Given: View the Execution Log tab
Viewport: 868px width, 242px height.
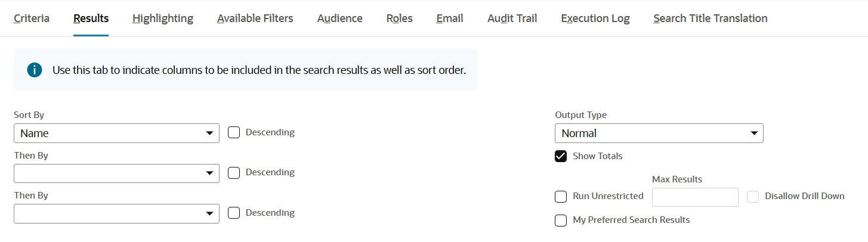Looking at the screenshot, I should pyautogui.click(x=595, y=18).
